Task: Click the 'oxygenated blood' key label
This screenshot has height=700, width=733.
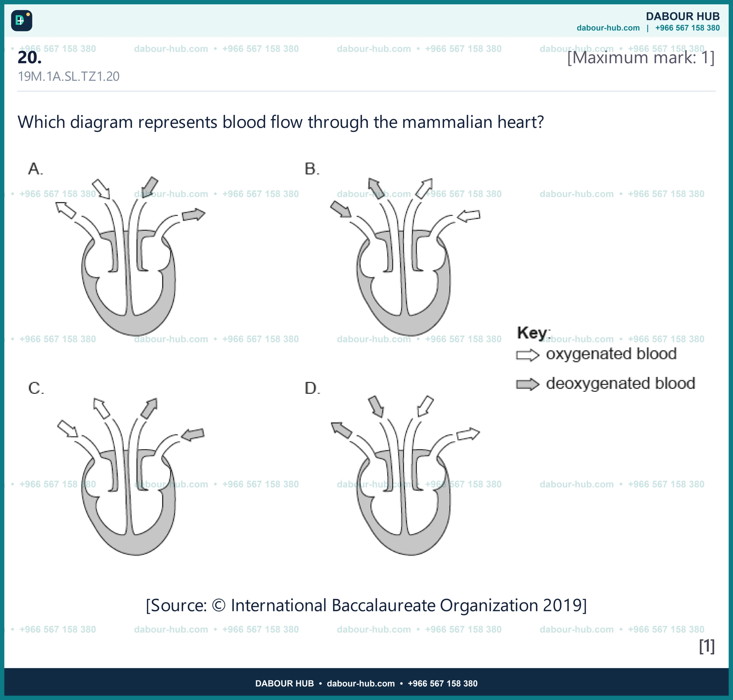Action: [611, 354]
